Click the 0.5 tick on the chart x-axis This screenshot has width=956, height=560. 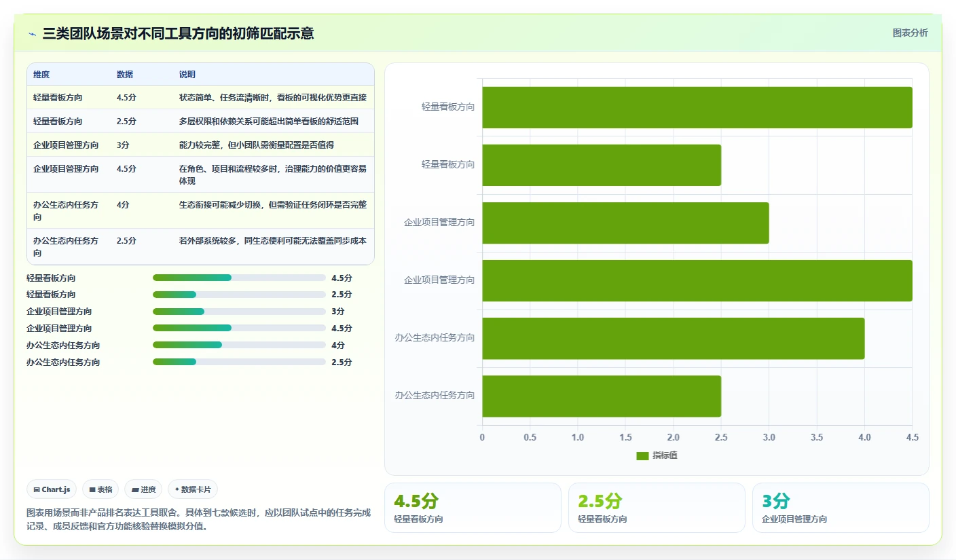click(x=530, y=438)
